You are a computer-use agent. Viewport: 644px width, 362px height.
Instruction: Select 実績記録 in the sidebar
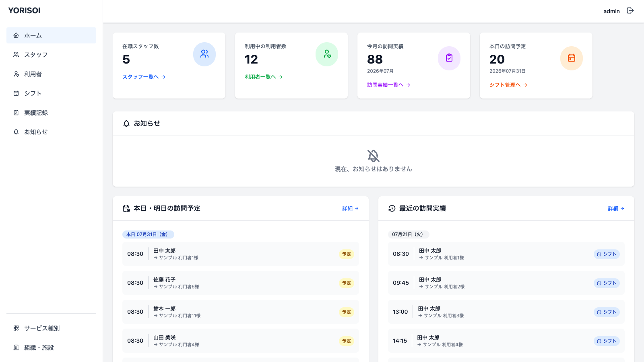pos(51,113)
